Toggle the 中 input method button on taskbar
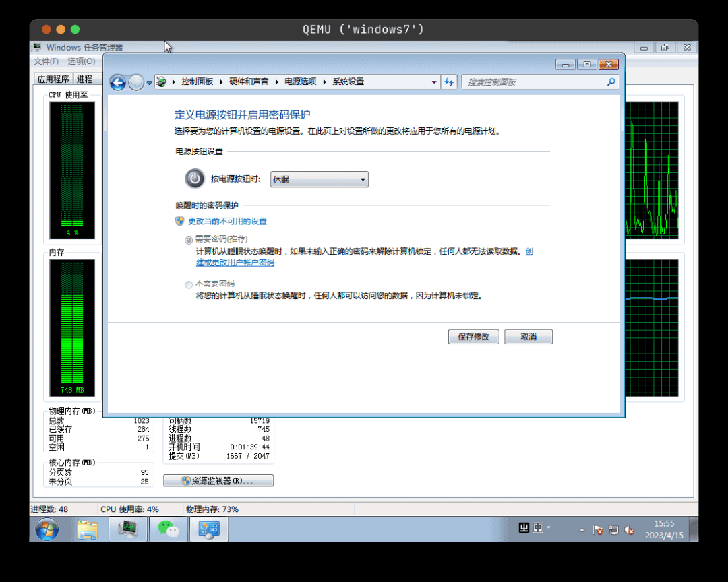The image size is (728, 582). pyautogui.click(x=537, y=528)
